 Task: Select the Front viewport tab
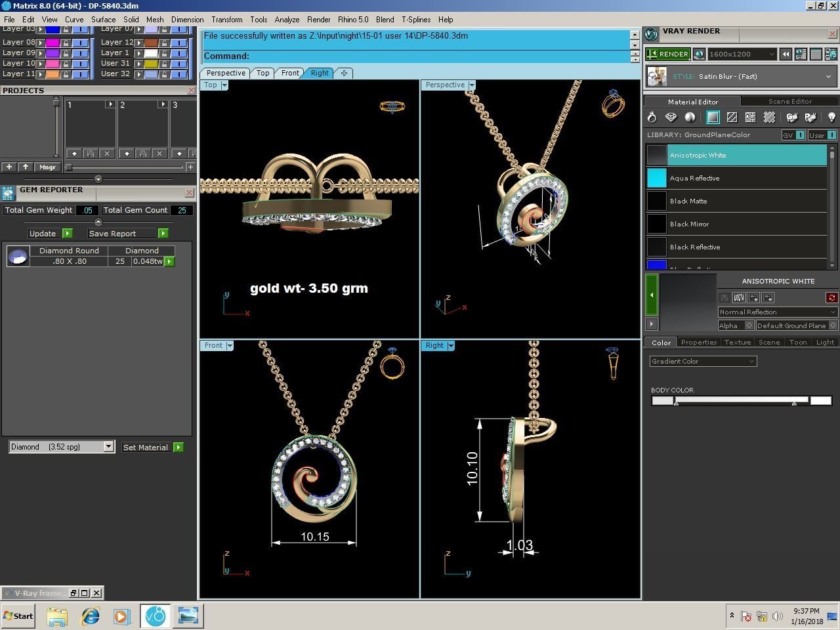290,73
